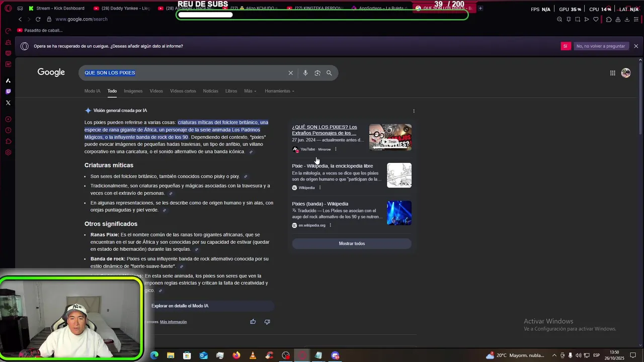Open Pixies (banda) - Wikipedia link
The width and height of the screenshot is (644, 362).
[x=320, y=204]
